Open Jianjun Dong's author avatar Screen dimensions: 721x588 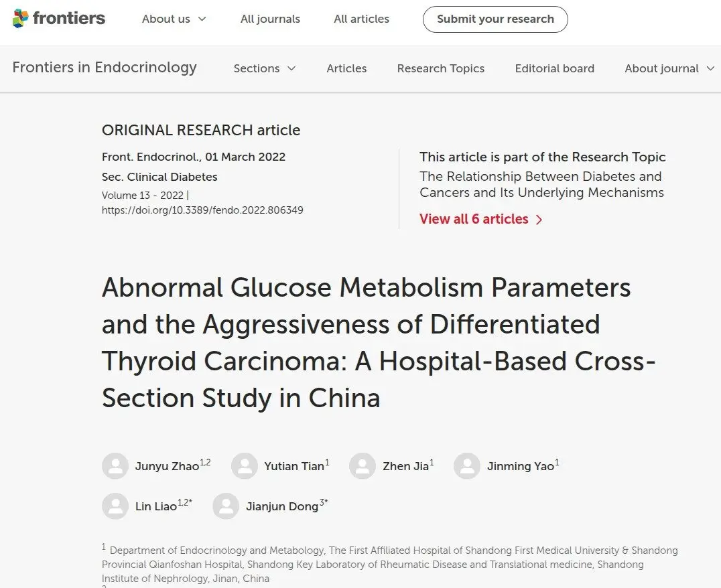[226, 506]
